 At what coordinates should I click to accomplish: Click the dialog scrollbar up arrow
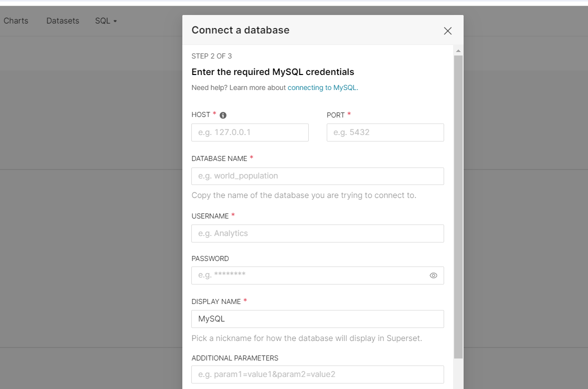pos(458,50)
